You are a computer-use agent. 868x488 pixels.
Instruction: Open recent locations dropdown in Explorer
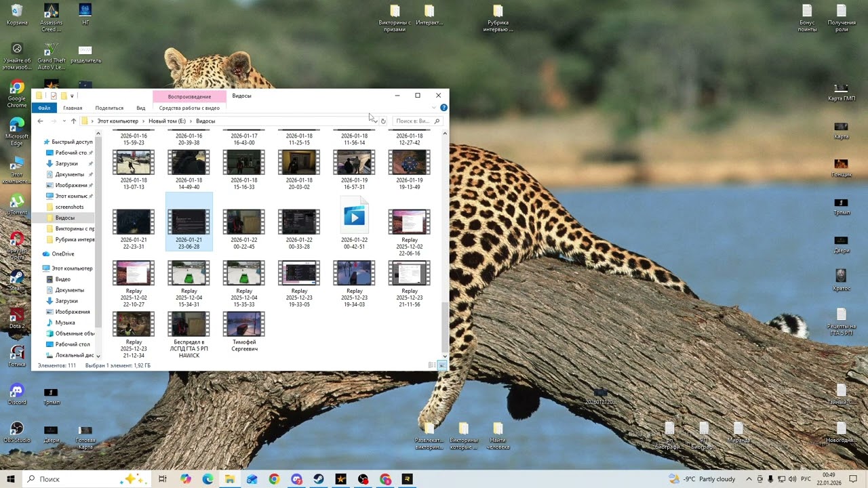pyautogui.click(x=64, y=121)
